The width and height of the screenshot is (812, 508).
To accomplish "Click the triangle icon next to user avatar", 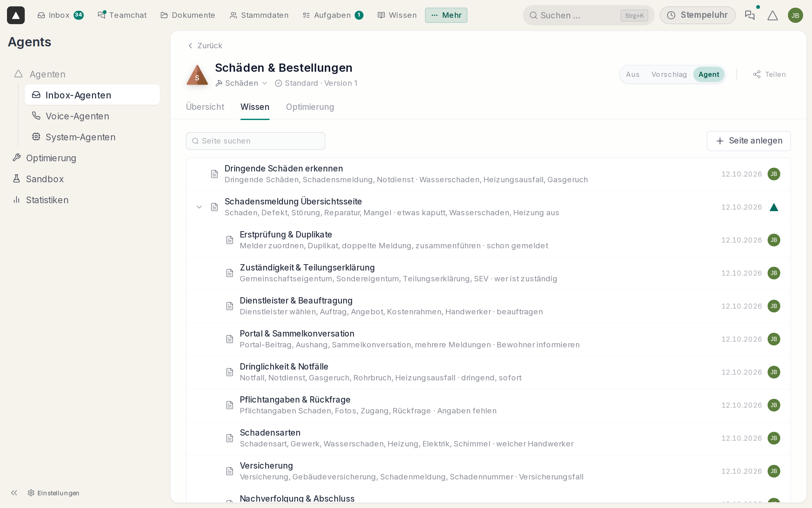I will tap(773, 16).
